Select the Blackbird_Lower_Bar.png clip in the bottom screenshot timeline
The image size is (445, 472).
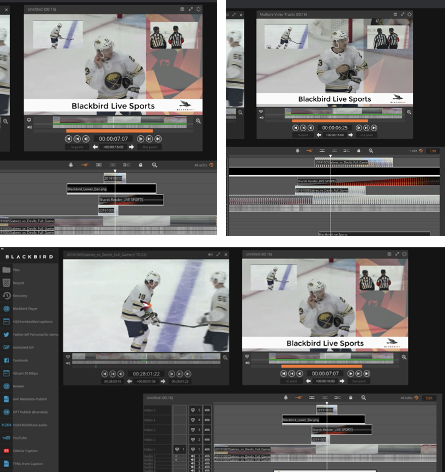[x=324, y=419]
